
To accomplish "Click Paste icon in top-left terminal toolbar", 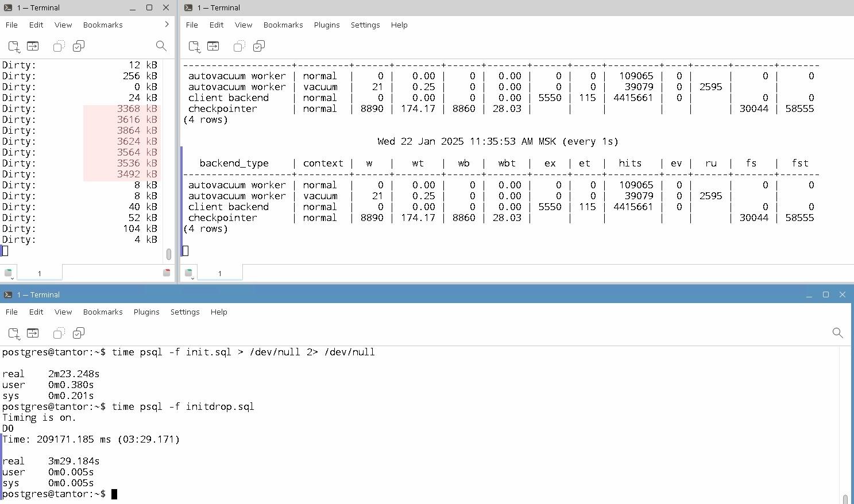I will (79, 46).
